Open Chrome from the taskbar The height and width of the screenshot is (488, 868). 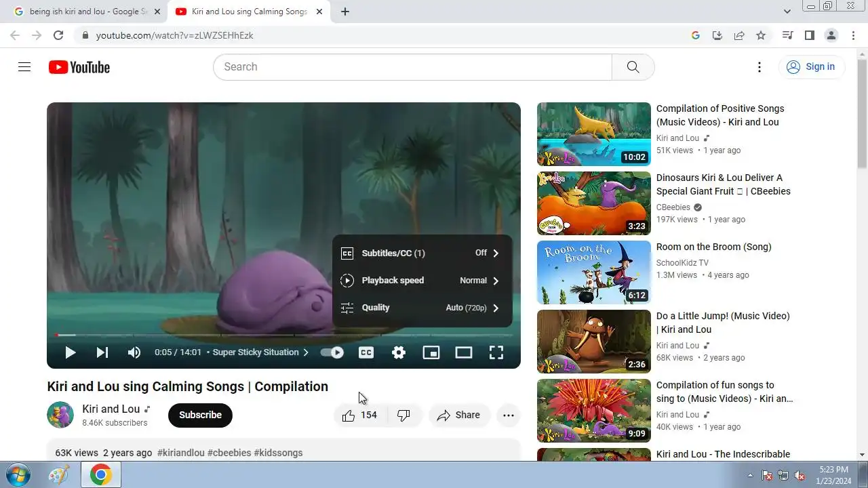(x=101, y=474)
